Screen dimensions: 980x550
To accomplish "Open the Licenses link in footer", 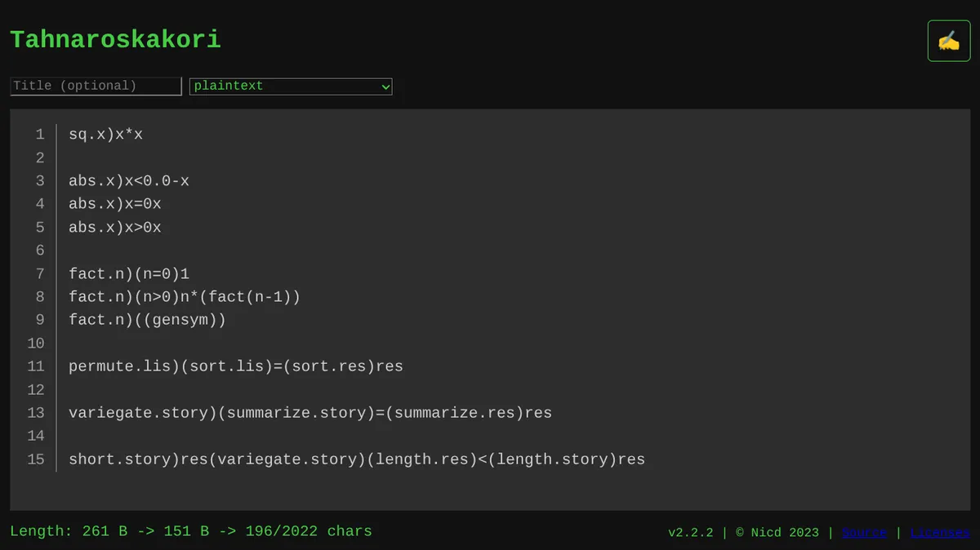I will point(940,532).
